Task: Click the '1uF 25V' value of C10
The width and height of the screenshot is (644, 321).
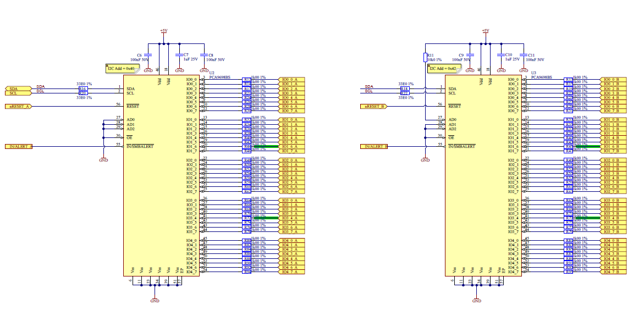Action: [x=513, y=59]
